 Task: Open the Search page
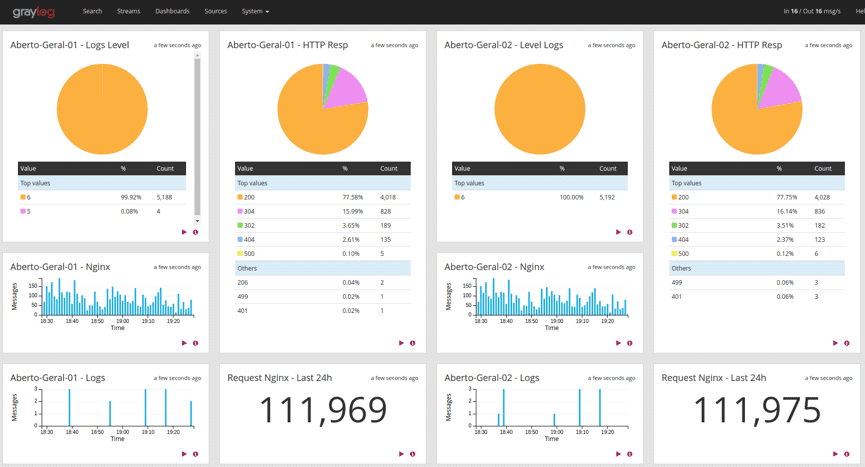coord(92,11)
